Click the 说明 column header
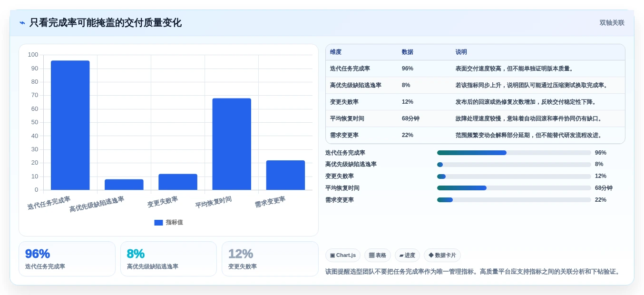 (x=461, y=52)
